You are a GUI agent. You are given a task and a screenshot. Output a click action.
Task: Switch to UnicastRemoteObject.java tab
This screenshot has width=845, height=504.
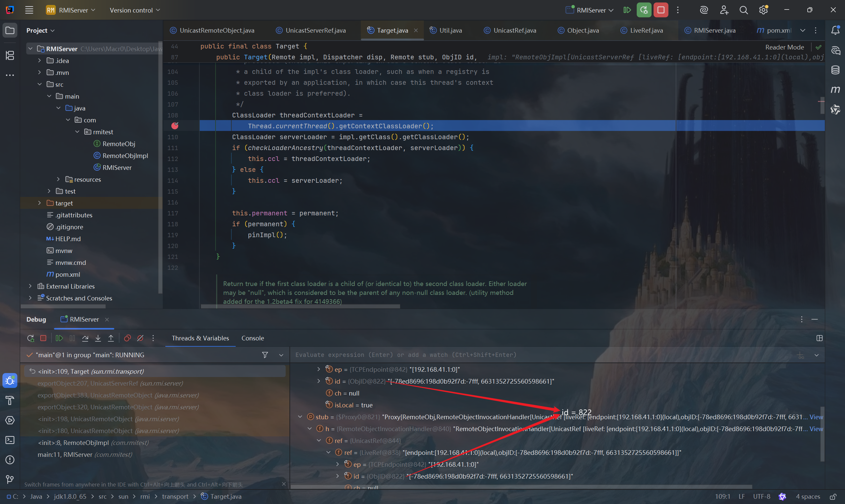pos(212,31)
